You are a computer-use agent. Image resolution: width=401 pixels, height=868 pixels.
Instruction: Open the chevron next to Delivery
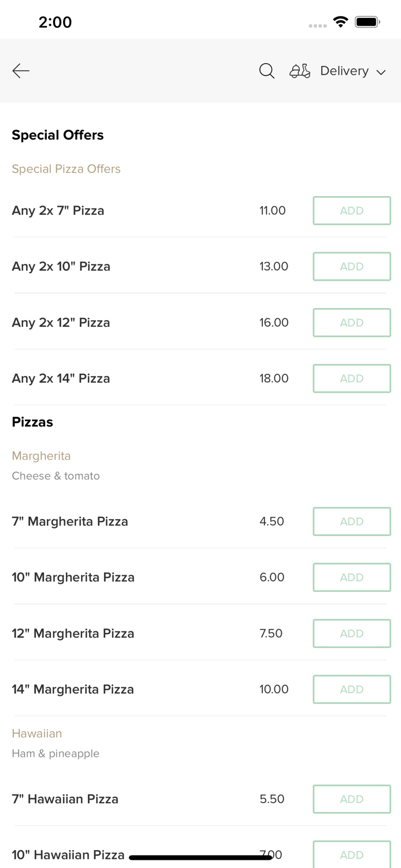click(381, 72)
